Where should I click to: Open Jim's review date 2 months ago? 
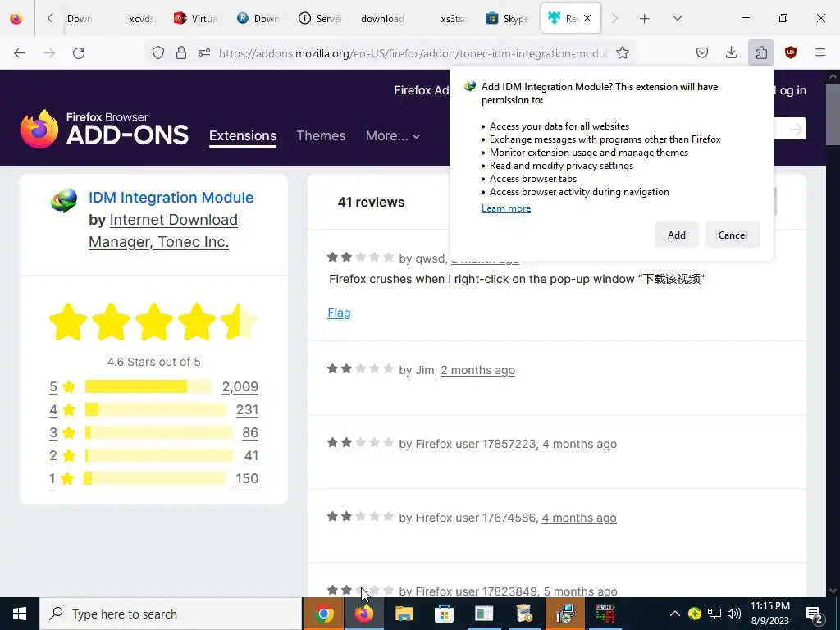pos(477,370)
